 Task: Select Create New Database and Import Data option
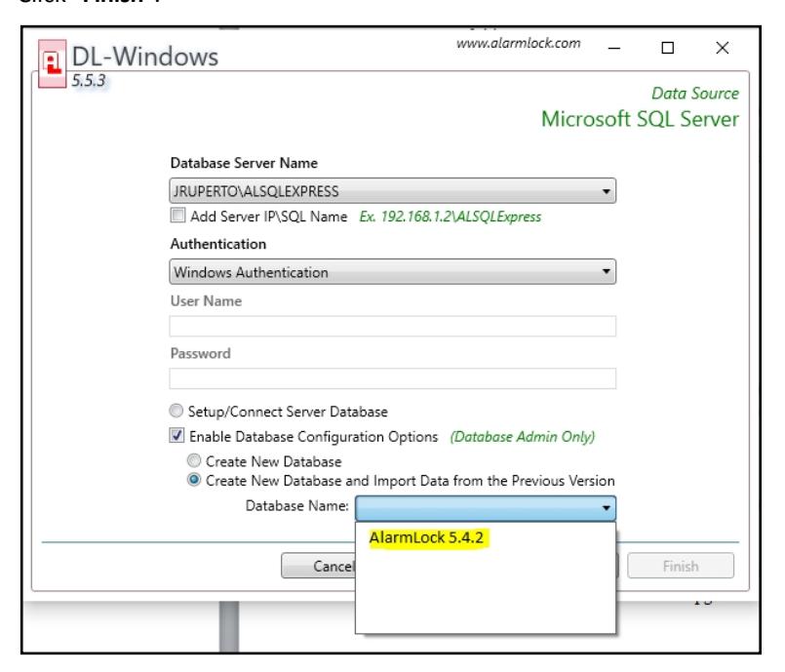[x=194, y=480]
